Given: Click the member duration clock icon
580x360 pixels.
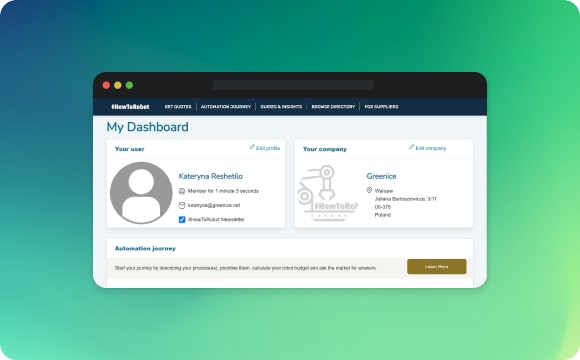Looking at the screenshot, I should pyautogui.click(x=182, y=191).
